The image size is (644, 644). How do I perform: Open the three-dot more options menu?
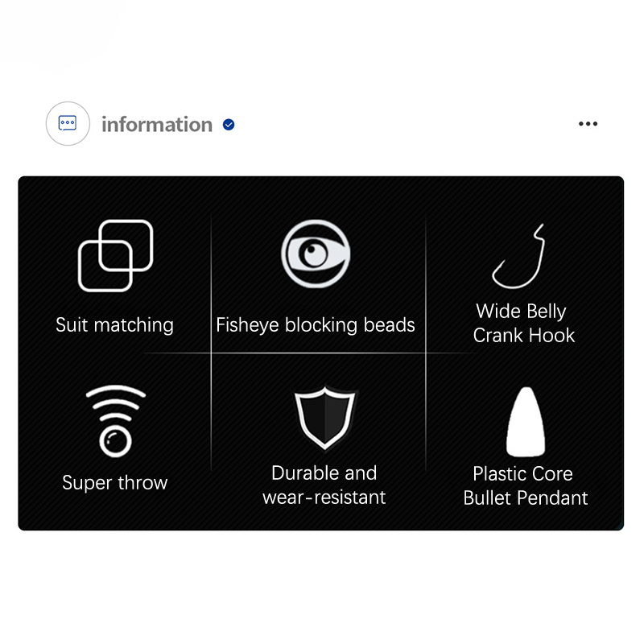coord(588,124)
